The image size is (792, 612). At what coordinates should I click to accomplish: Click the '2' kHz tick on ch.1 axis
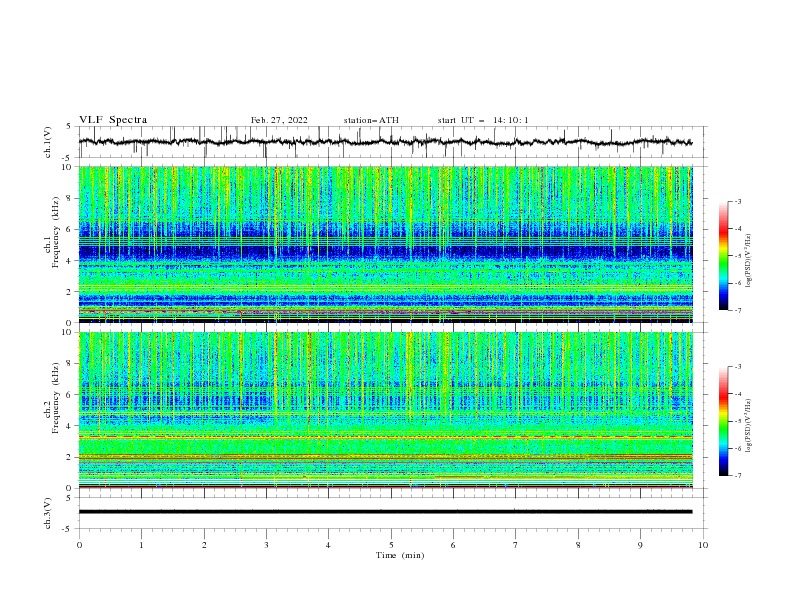point(71,291)
